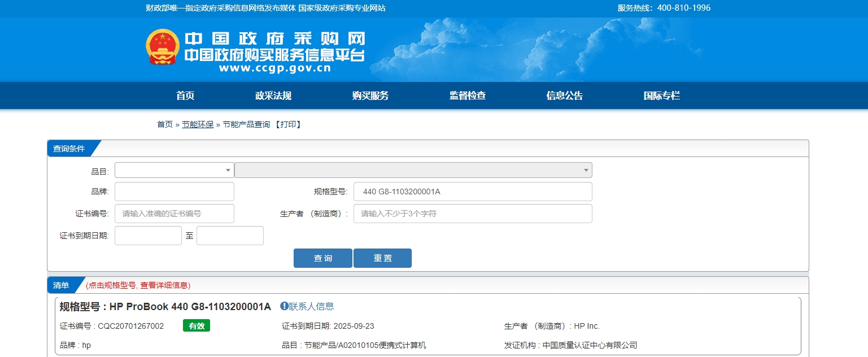Open 信息公告 navigation item

(565, 95)
